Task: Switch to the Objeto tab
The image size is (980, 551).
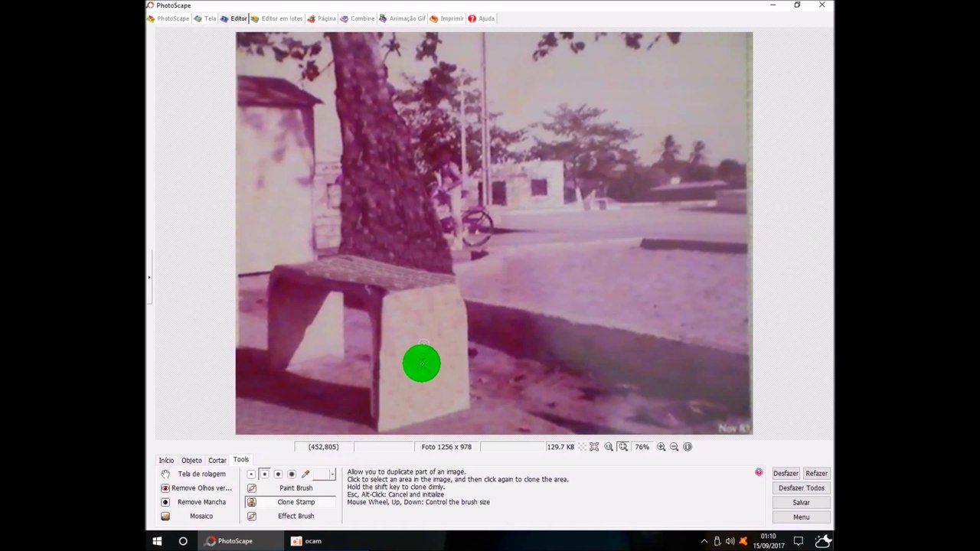Action: pyautogui.click(x=191, y=461)
